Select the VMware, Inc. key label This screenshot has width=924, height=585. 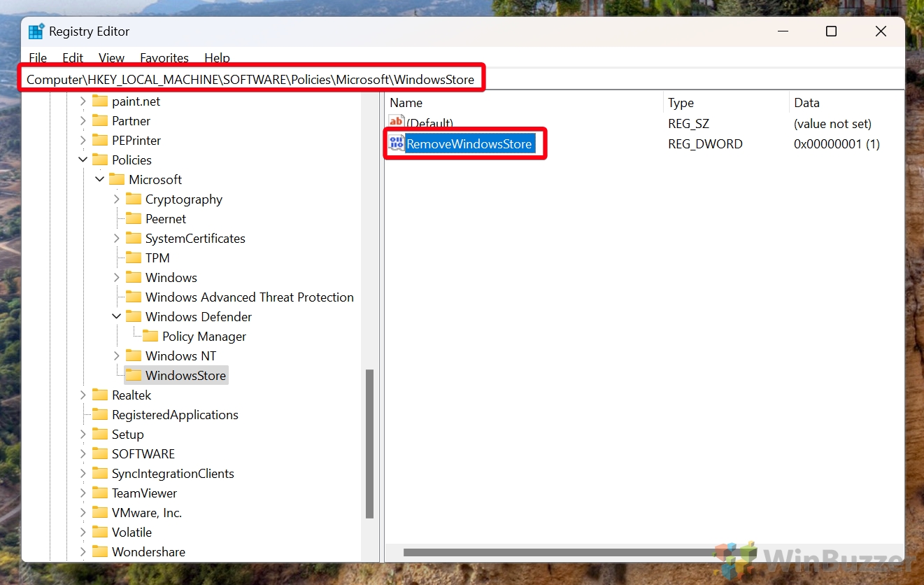tap(147, 513)
